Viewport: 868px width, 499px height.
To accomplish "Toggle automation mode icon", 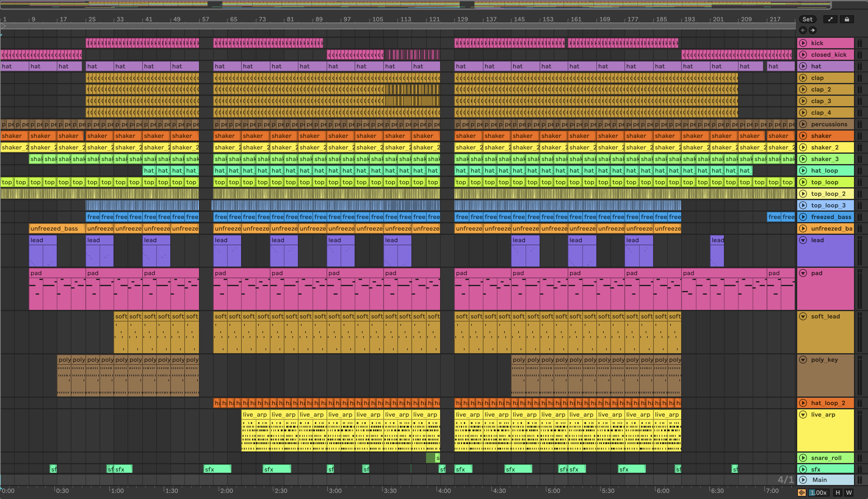I will pyautogui.click(x=830, y=19).
